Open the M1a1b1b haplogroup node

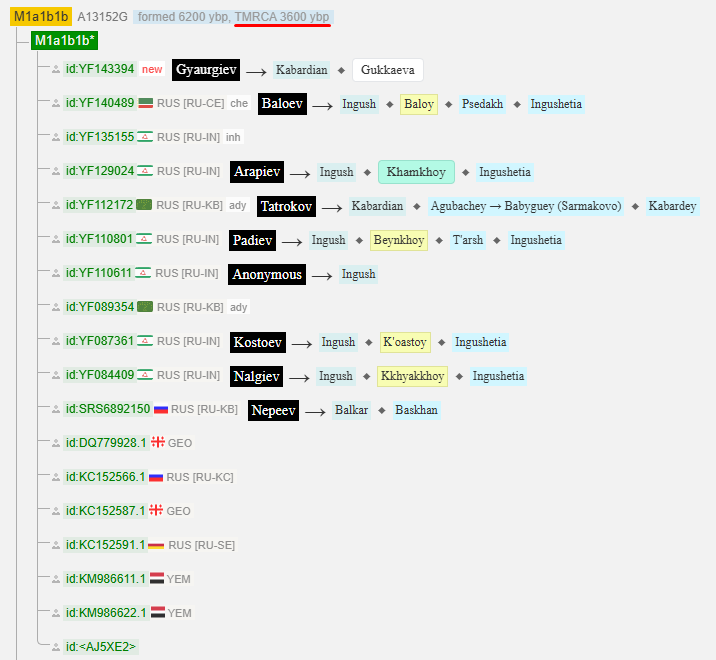[41, 17]
